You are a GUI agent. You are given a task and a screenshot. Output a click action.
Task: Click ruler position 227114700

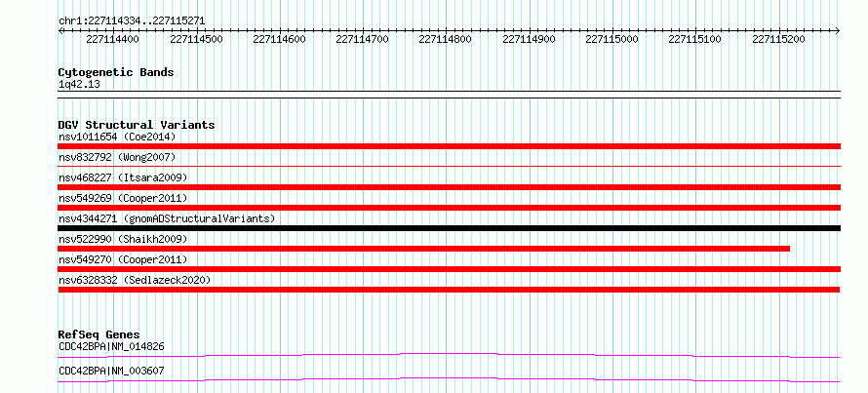tap(362, 39)
